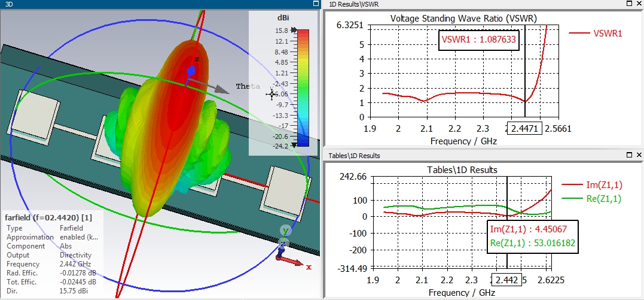Image resolution: width=644 pixels, height=300 pixels.
Task: Click the 8.48 color scale label
Action: point(282,52)
